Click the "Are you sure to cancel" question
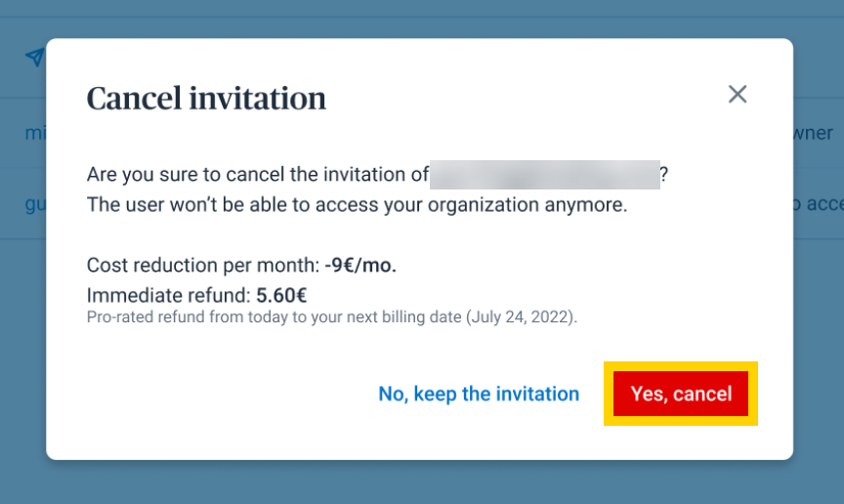The width and height of the screenshot is (844, 504). point(258,175)
